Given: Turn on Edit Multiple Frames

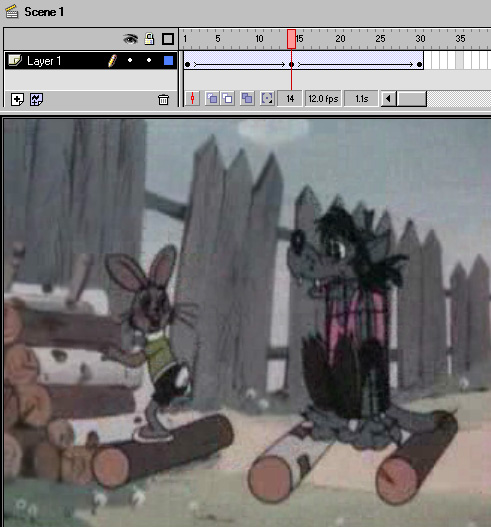Looking at the screenshot, I should tap(247, 98).
